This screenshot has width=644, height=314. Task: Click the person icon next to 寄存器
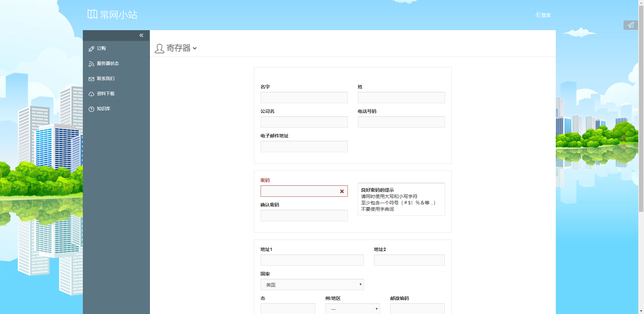point(159,48)
